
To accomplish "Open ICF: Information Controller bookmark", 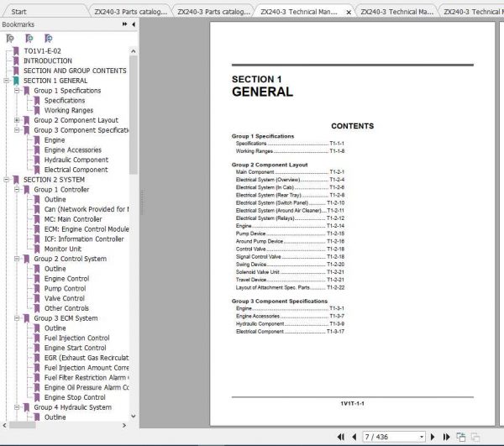I will click(x=84, y=239).
